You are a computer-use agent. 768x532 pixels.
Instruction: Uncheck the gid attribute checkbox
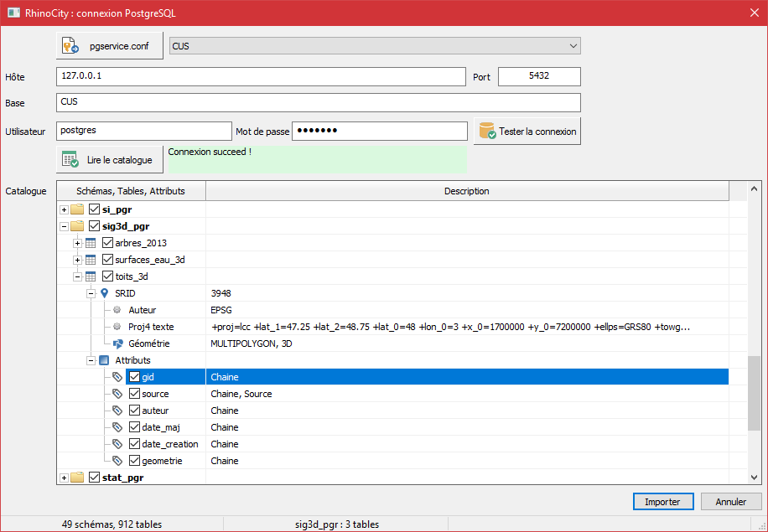coord(135,377)
